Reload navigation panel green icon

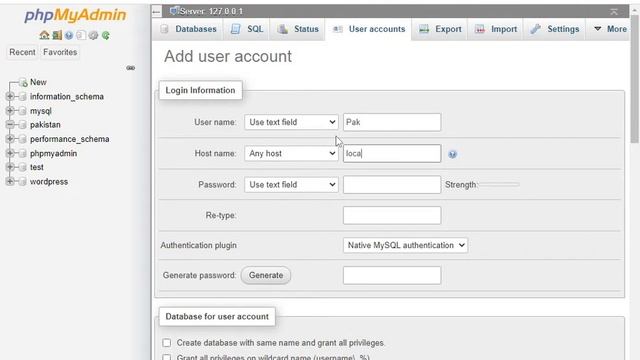pos(106,36)
